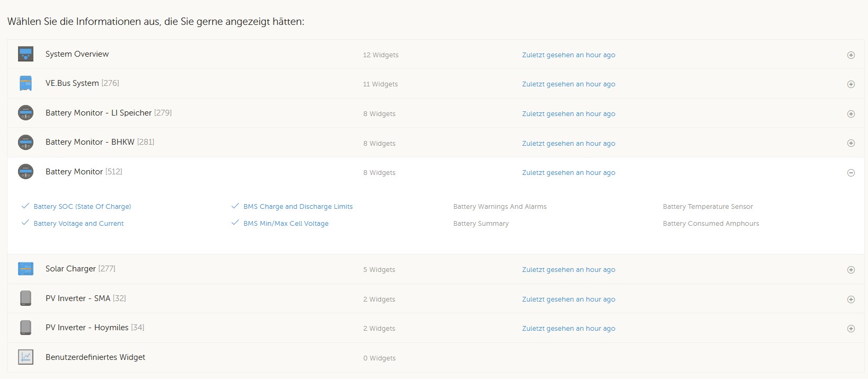Uncheck Battery SOC (State Of Charge)
This screenshot has width=868, height=379.
pyautogui.click(x=76, y=206)
